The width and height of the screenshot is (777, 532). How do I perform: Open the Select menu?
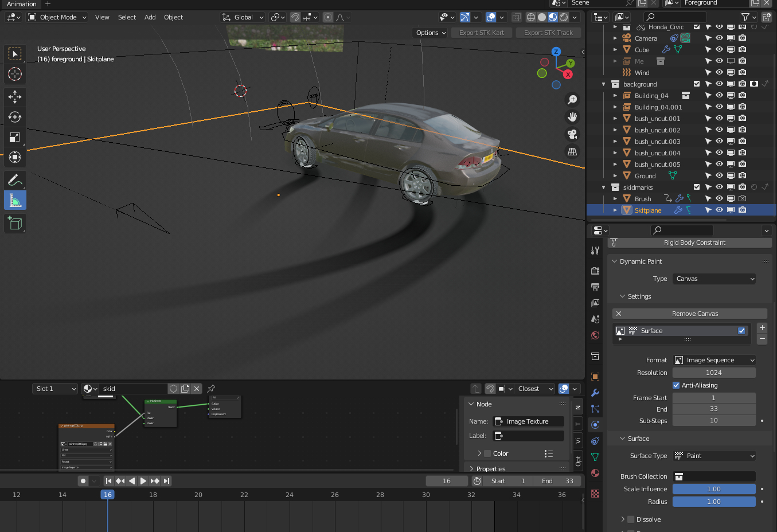pyautogui.click(x=127, y=17)
